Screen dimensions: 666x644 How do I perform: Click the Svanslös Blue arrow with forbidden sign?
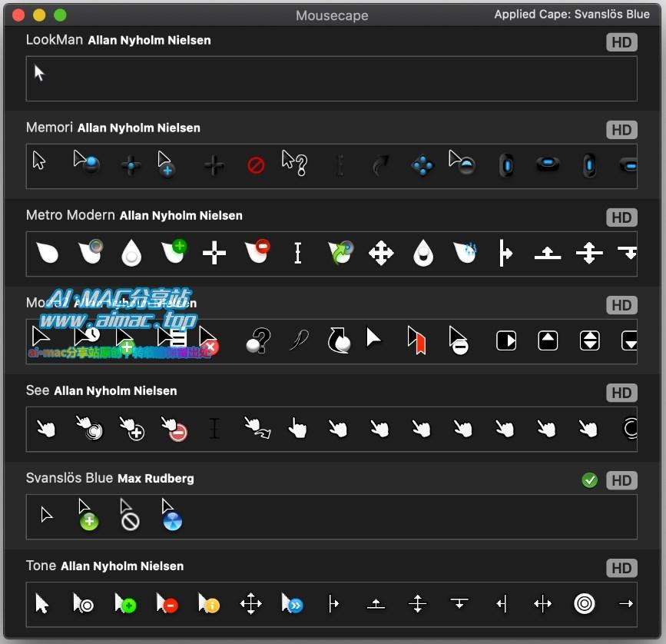(130, 515)
